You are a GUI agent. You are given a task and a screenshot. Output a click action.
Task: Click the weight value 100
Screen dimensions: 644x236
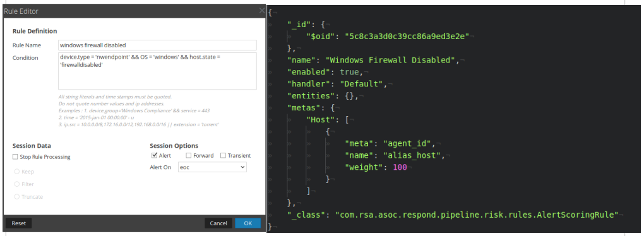click(x=400, y=167)
